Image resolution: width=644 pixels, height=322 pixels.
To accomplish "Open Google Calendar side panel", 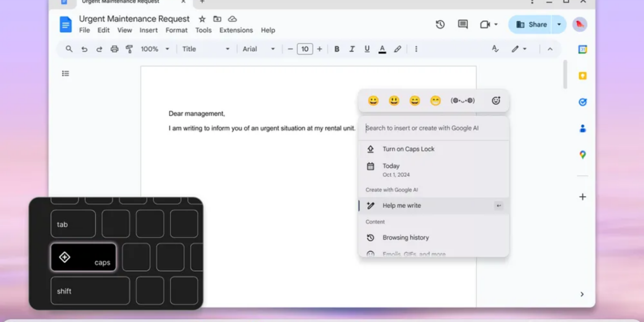I will (582, 49).
